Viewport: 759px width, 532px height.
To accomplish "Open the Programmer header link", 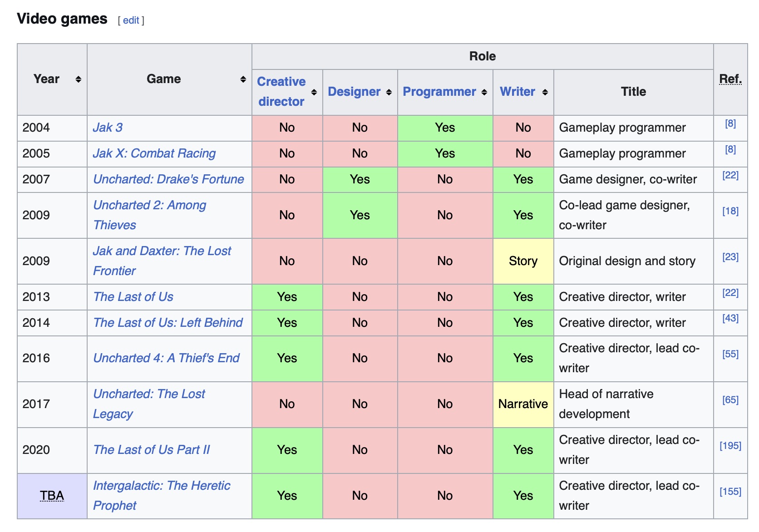I will click(x=439, y=92).
